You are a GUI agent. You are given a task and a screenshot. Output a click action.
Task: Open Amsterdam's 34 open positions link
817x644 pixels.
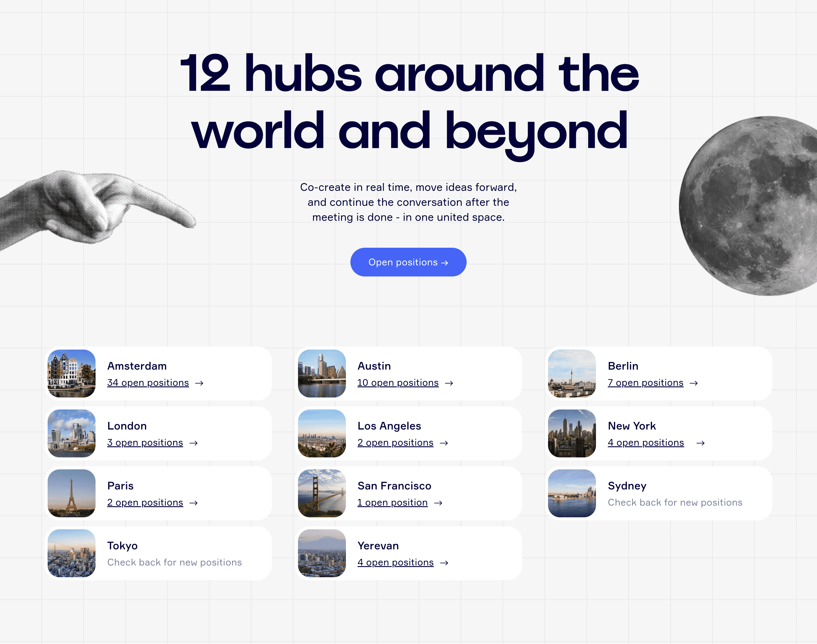[148, 383]
